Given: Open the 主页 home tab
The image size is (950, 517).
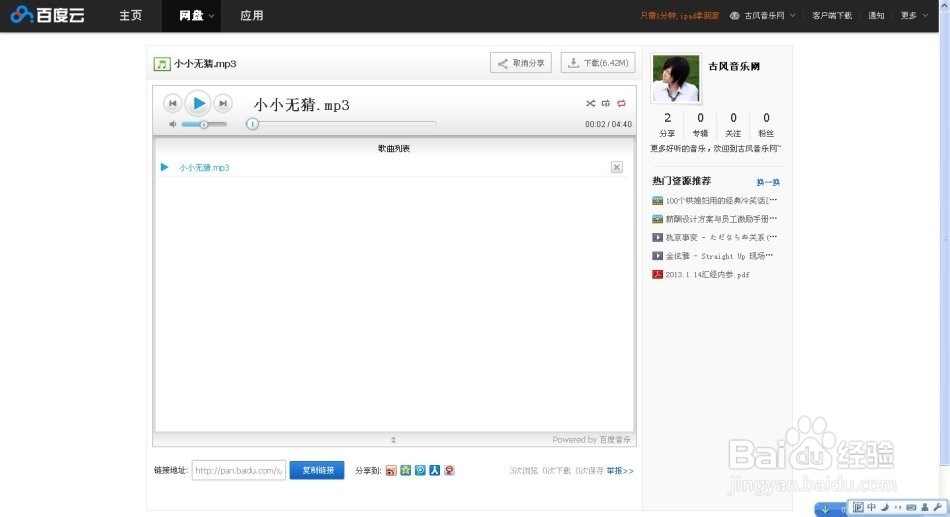Looking at the screenshot, I should click(x=130, y=16).
